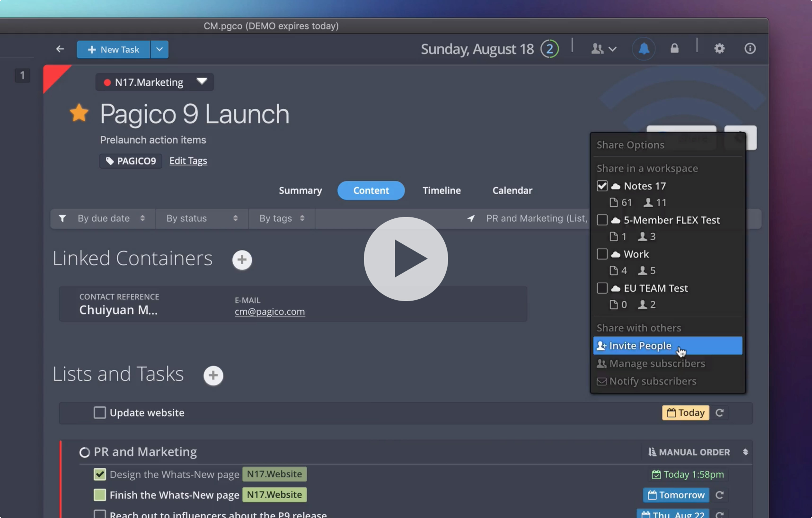The height and width of the screenshot is (518, 812).
Task: Open the notifications bell
Action: point(643,49)
